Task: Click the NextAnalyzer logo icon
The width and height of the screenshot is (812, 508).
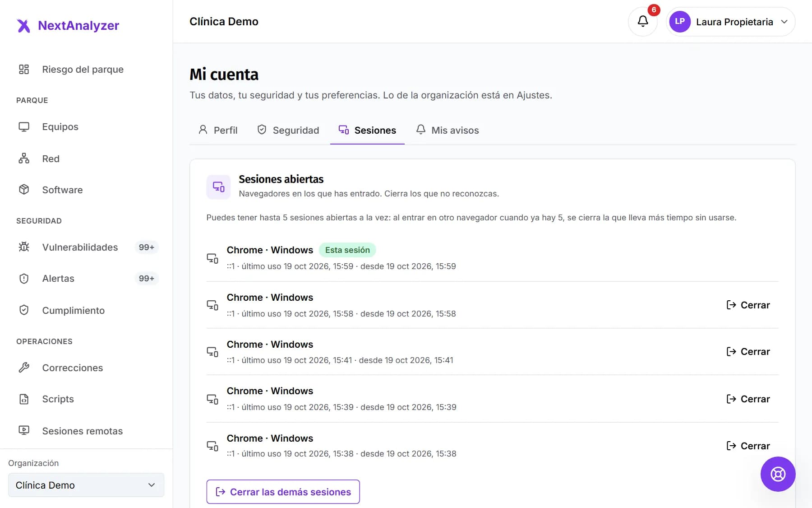Action: click(x=23, y=26)
